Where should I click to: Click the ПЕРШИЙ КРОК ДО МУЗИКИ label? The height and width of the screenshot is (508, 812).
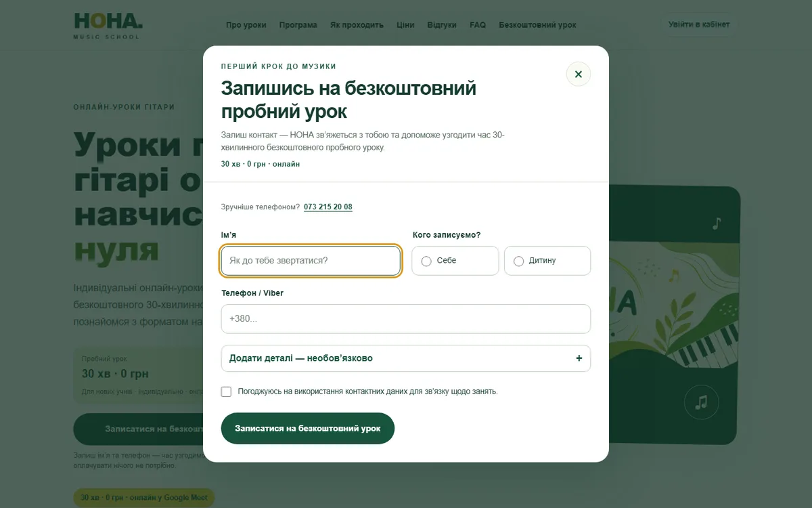tap(279, 66)
